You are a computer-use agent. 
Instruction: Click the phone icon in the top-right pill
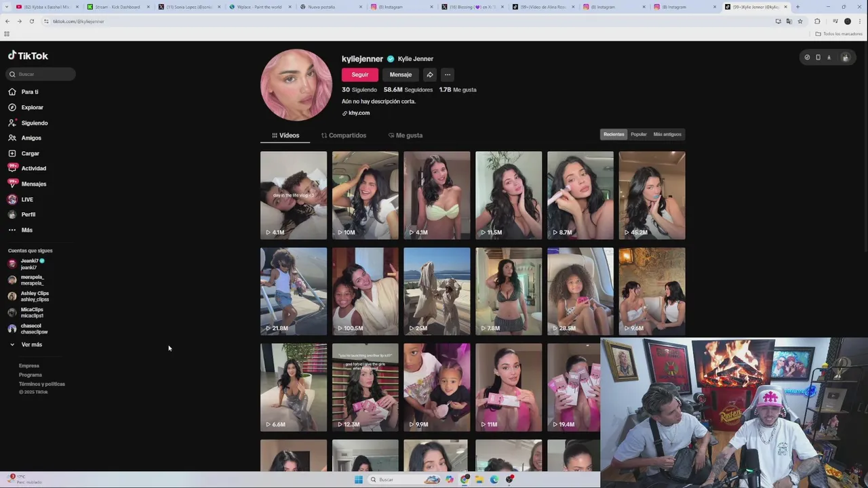(818, 58)
